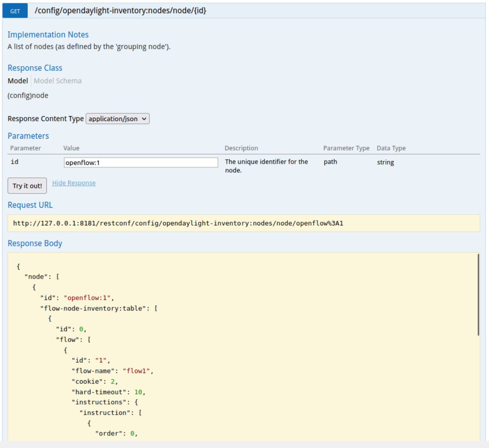Click the "flow-name" line in the response body
Screen dimensions: 489x448
(112, 371)
